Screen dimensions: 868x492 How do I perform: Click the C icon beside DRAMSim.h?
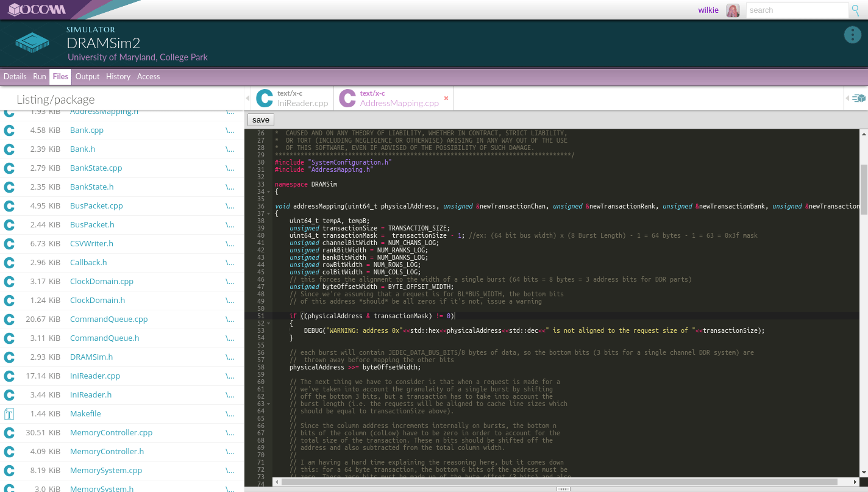tap(9, 357)
